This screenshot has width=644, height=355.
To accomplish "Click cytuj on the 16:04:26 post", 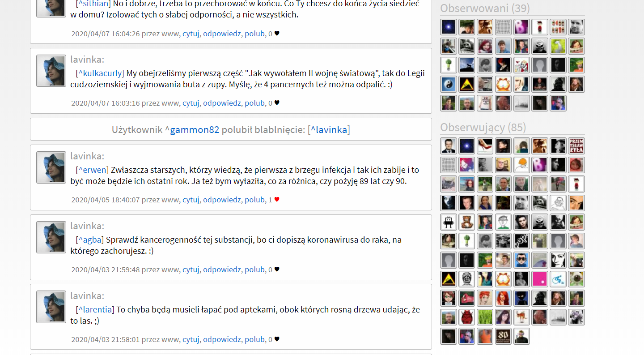I will tap(191, 34).
